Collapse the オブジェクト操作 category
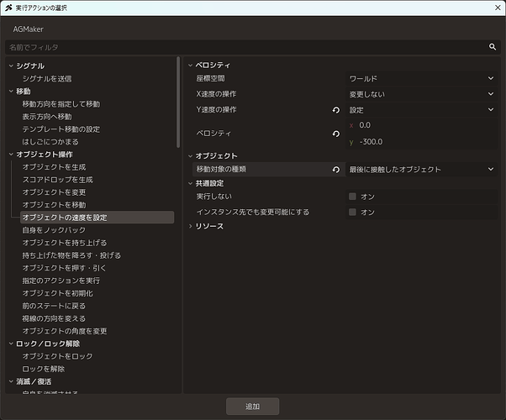The width and height of the screenshot is (506, 420). tap(11, 155)
